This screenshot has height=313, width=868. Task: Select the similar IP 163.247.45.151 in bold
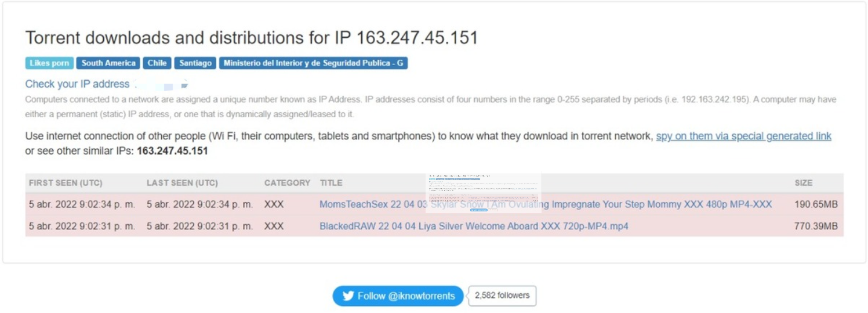[172, 151]
